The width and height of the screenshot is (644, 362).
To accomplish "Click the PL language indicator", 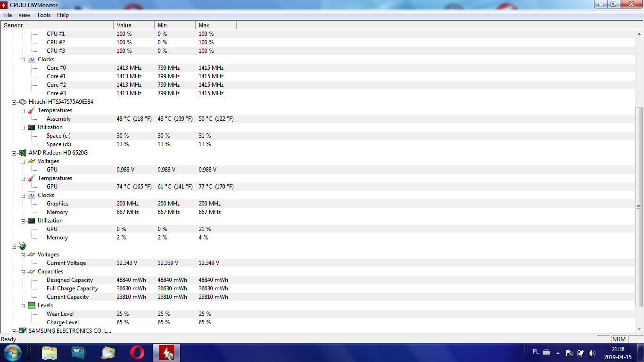I will (536, 352).
